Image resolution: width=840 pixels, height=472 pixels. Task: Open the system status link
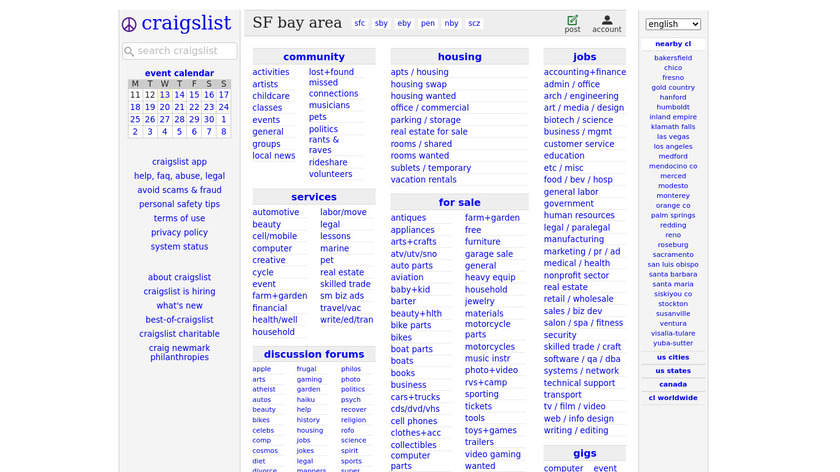[x=179, y=246]
